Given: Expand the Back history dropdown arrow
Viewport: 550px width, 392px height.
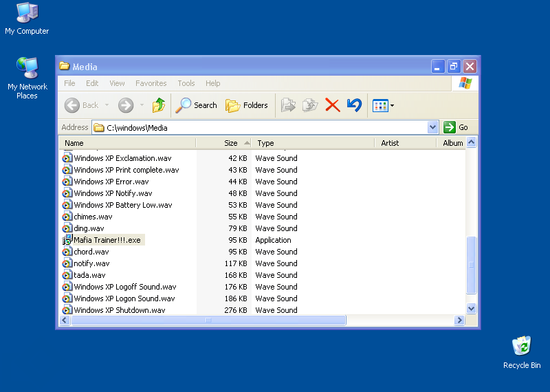Looking at the screenshot, I should click(107, 105).
